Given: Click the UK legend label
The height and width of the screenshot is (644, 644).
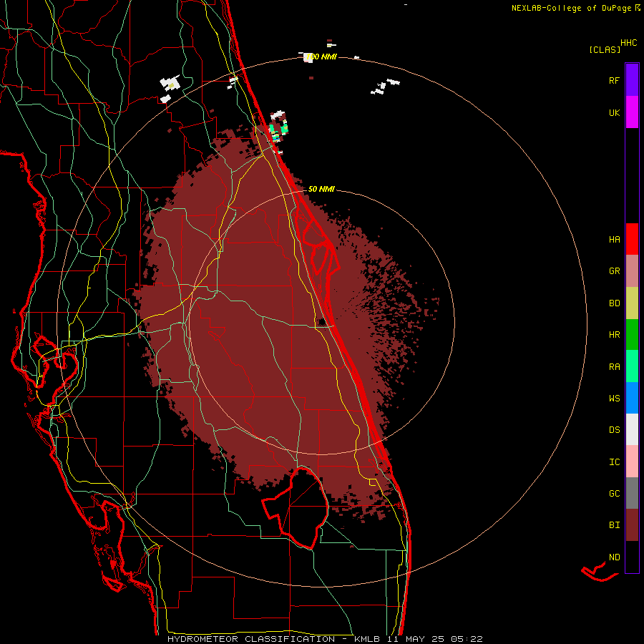Looking at the screenshot, I should point(614,112).
